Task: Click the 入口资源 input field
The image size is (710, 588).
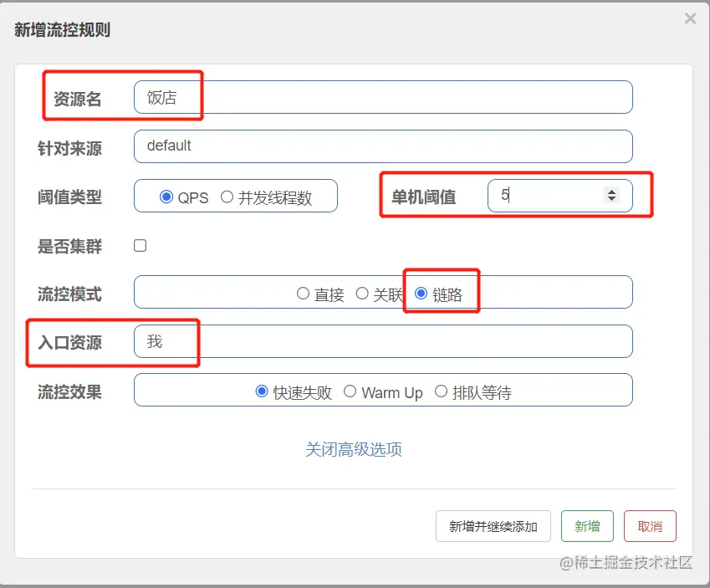Action: click(x=383, y=341)
